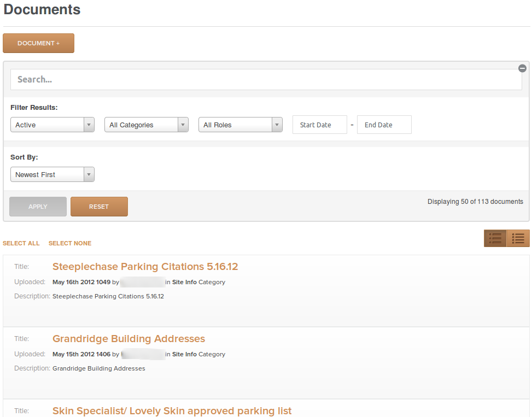The height and width of the screenshot is (417, 532).
Task: Click the Grandridge Building Addresses description text
Action: [x=99, y=368]
